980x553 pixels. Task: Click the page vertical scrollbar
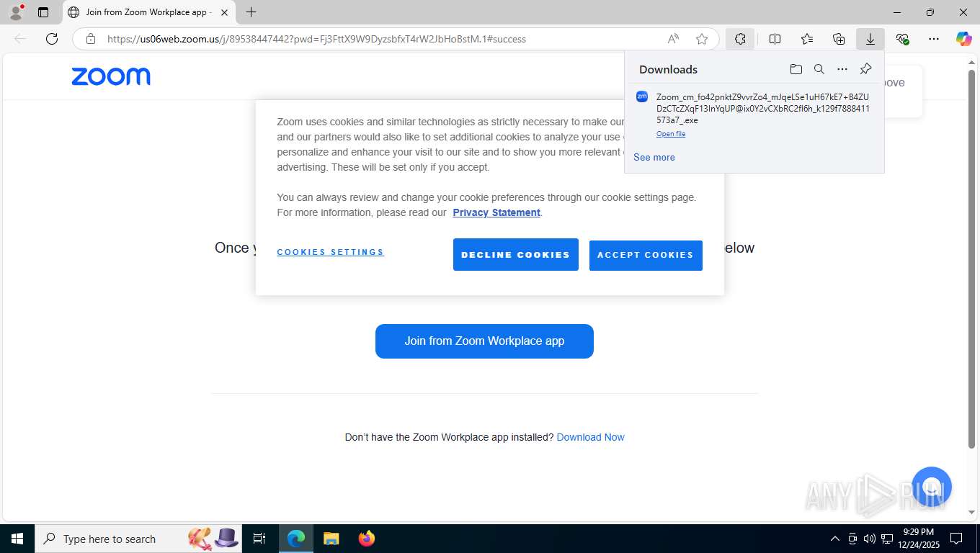click(971, 259)
